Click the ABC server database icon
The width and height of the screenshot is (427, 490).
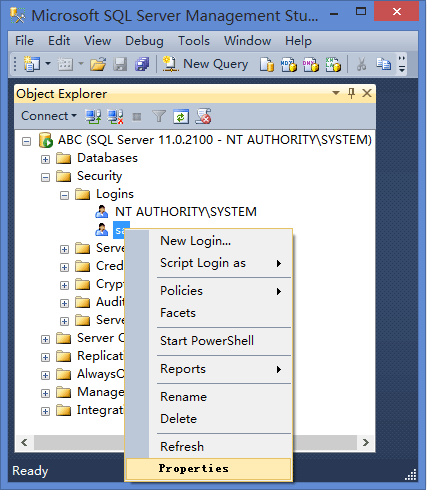point(46,140)
